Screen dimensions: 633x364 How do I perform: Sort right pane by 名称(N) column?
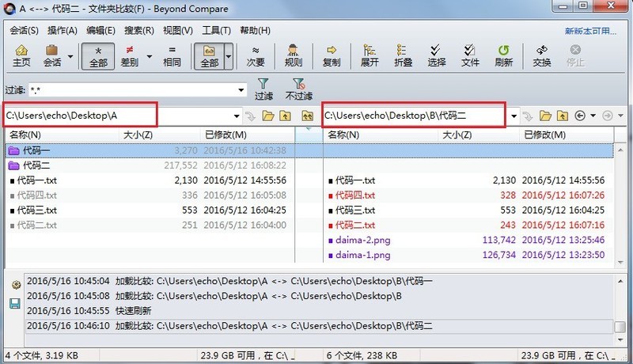(x=381, y=135)
